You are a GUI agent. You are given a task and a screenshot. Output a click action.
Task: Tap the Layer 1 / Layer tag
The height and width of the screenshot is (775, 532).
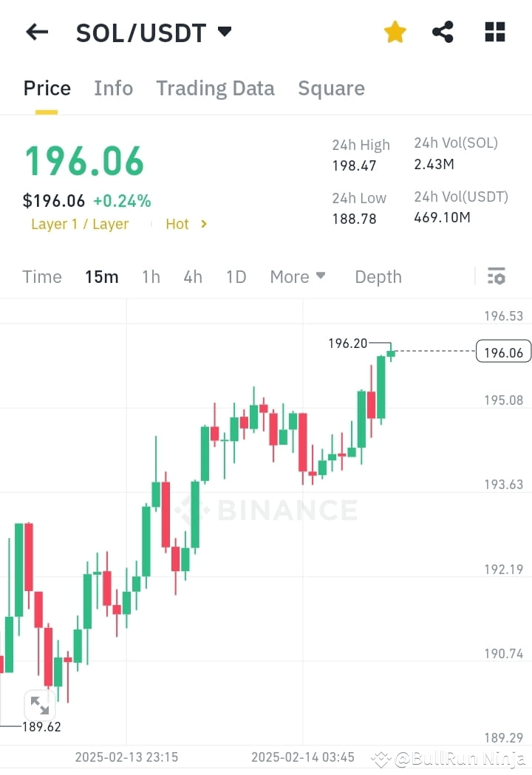[80, 224]
